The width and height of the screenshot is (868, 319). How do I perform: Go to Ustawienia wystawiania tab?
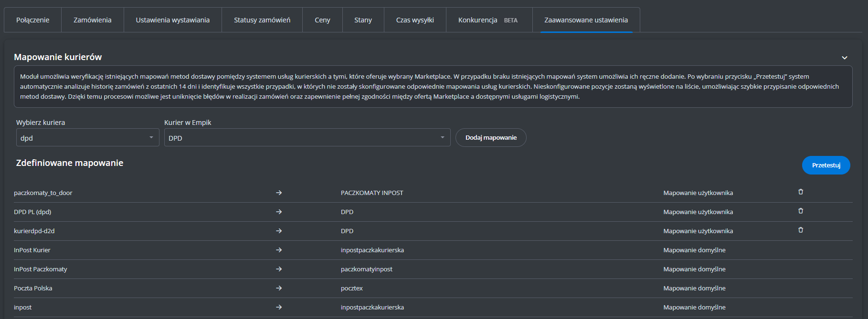(173, 20)
